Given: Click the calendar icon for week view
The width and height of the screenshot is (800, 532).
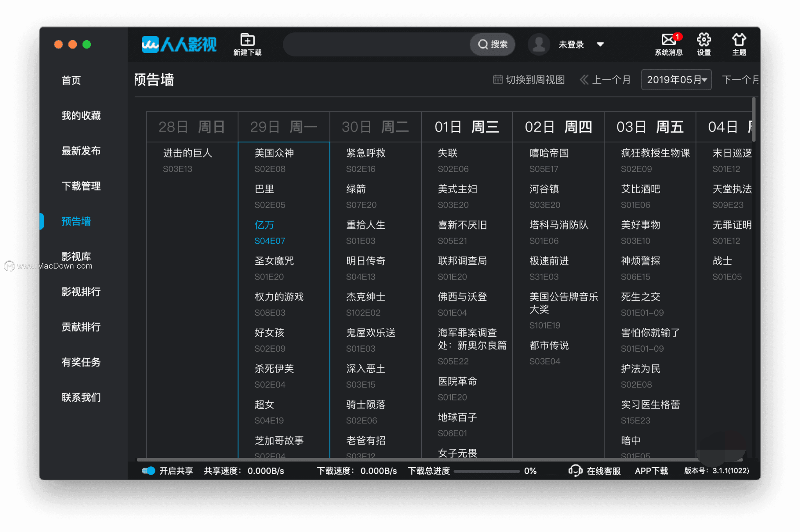Looking at the screenshot, I should pos(498,80).
